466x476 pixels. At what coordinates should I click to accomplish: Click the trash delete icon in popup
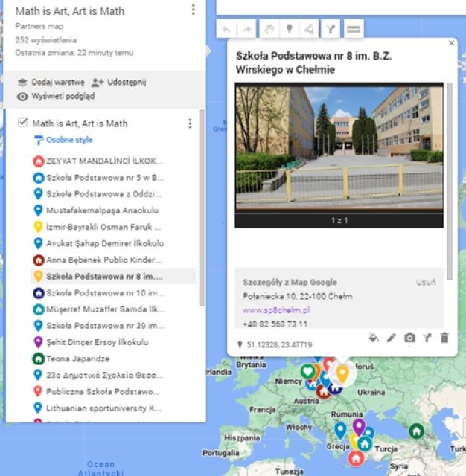[x=444, y=338]
